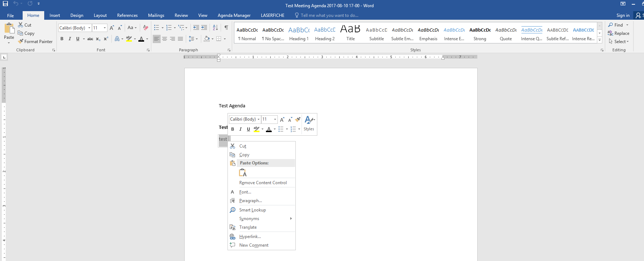Click the Save icon in the title bar
Screen dimensions: 644x261
5,4
